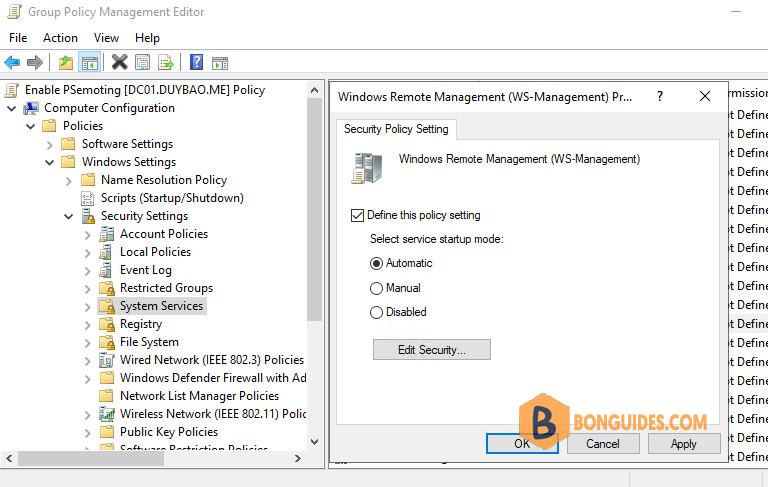Click the Local Policies icon
Image resolution: width=768 pixels, height=487 pixels.
tap(105, 252)
